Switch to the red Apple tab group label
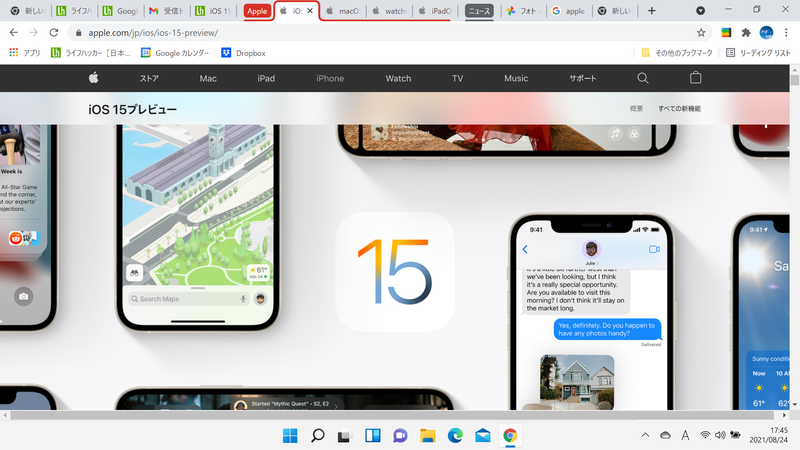 pyautogui.click(x=257, y=11)
